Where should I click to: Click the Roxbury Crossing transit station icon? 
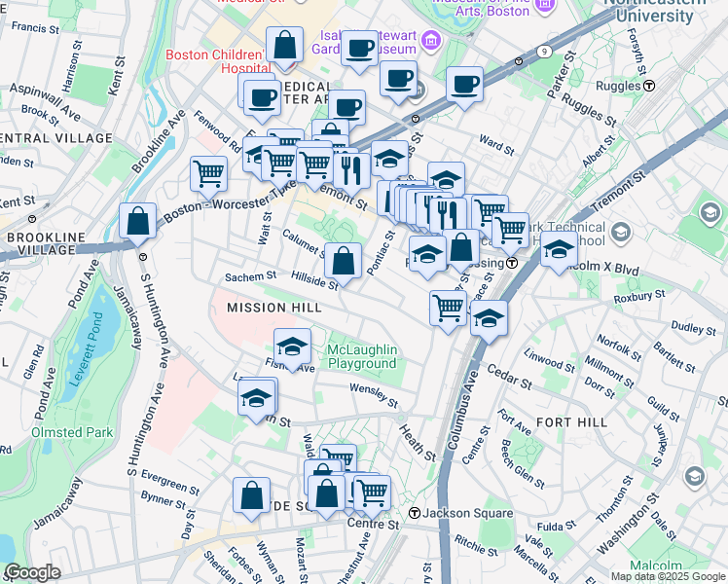pos(511,263)
